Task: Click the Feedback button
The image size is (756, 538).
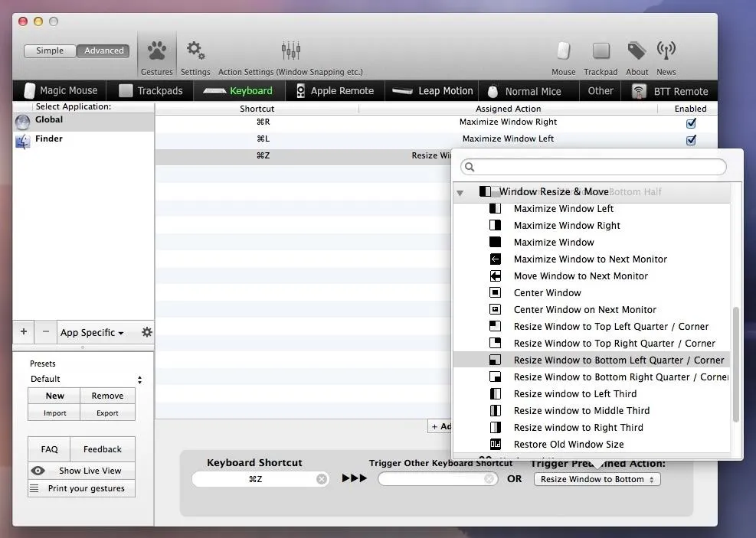Action: 102,449
